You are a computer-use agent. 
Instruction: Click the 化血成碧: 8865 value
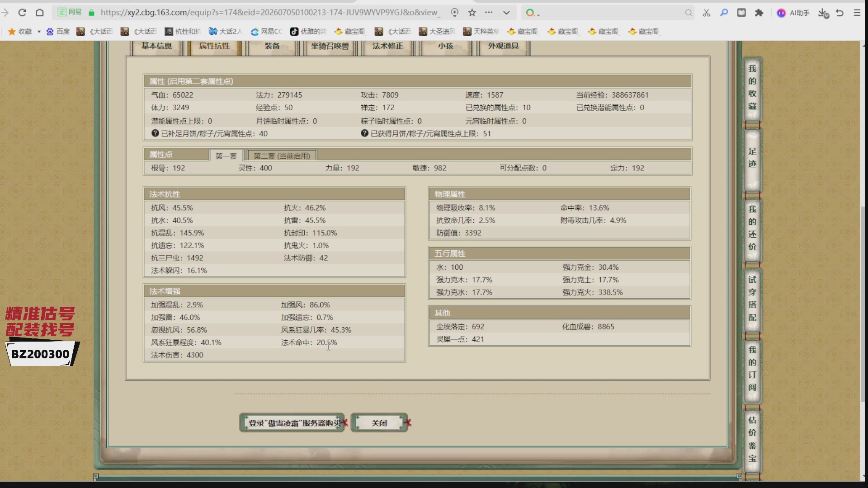point(588,327)
